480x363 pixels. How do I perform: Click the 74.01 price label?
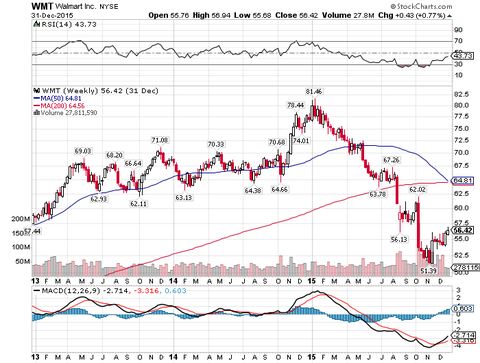301,141
